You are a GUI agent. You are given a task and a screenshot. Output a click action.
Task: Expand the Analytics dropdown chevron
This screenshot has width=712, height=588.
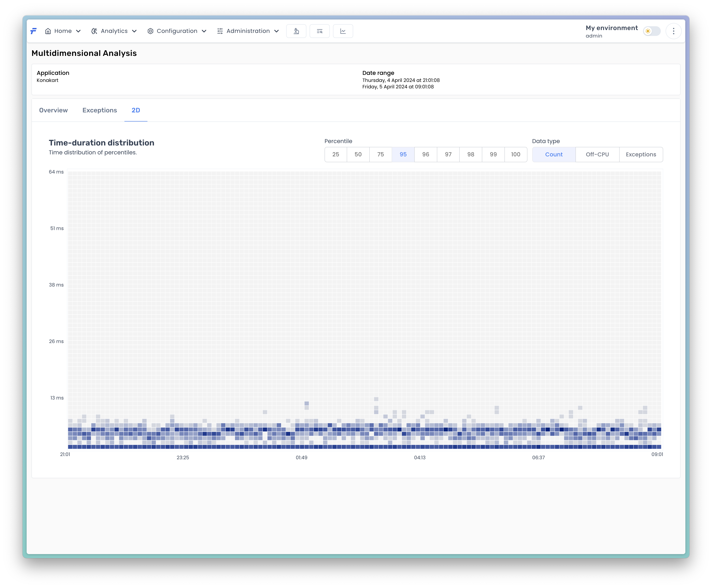coord(134,31)
